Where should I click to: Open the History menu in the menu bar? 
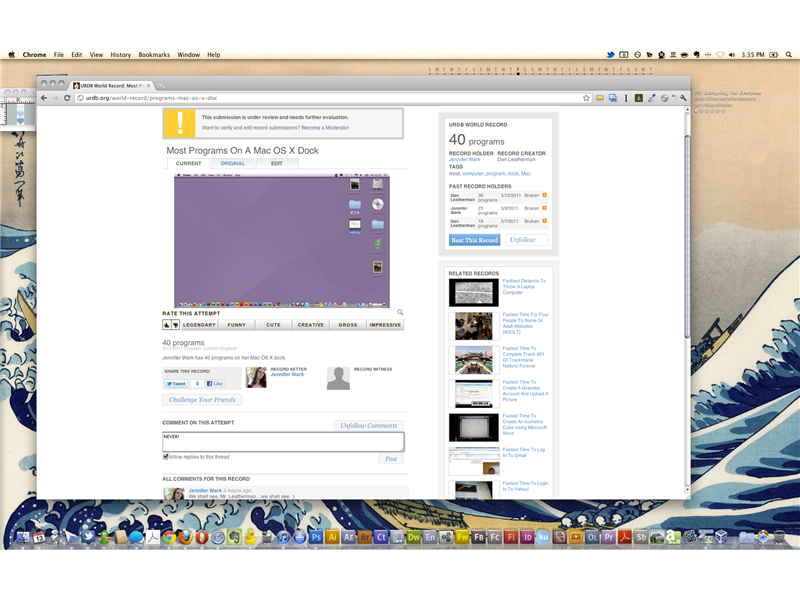click(x=119, y=55)
